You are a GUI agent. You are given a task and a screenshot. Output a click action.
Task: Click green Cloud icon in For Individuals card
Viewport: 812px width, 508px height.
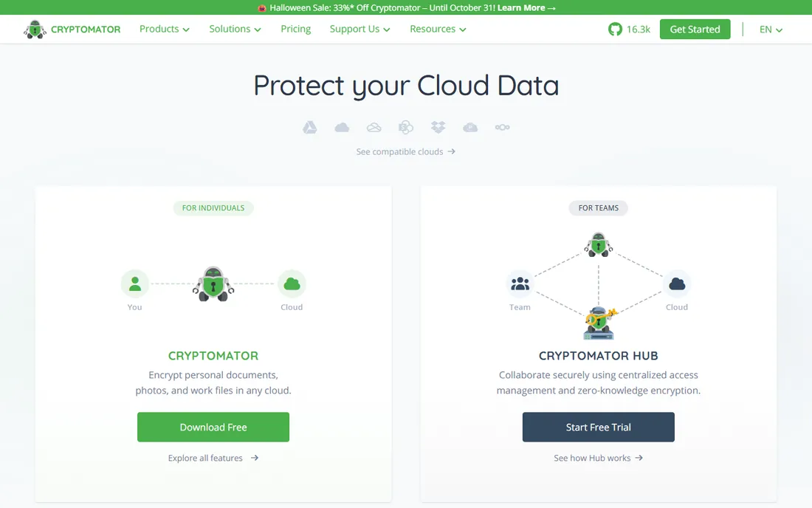(292, 284)
